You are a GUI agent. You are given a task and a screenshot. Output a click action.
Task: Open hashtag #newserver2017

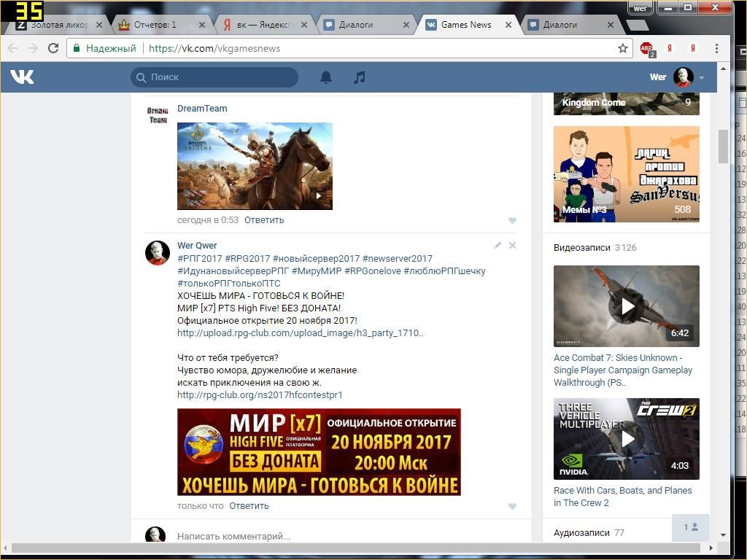[x=398, y=259]
